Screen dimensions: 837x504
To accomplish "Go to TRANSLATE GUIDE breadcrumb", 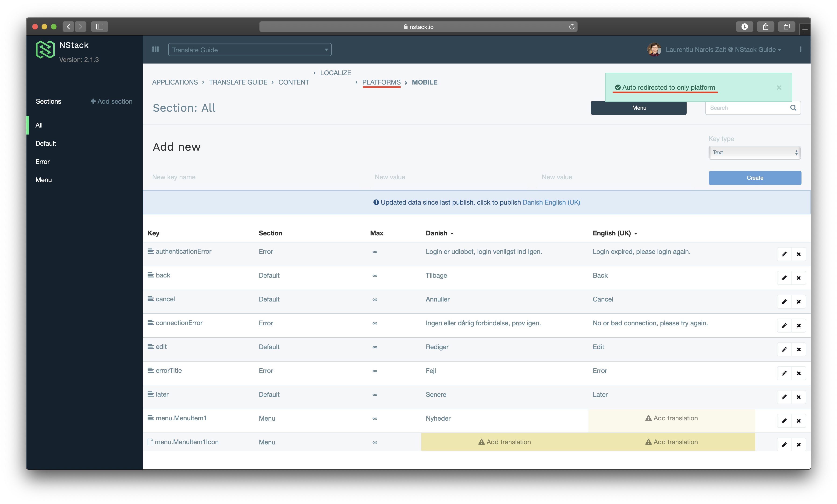I will 238,82.
